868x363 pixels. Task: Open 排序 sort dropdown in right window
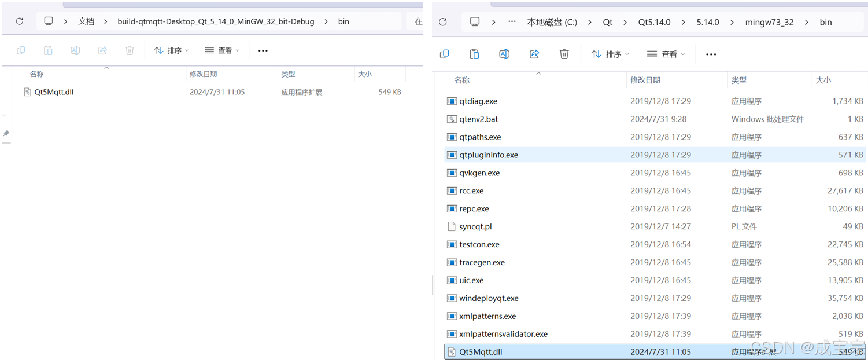[x=610, y=54]
